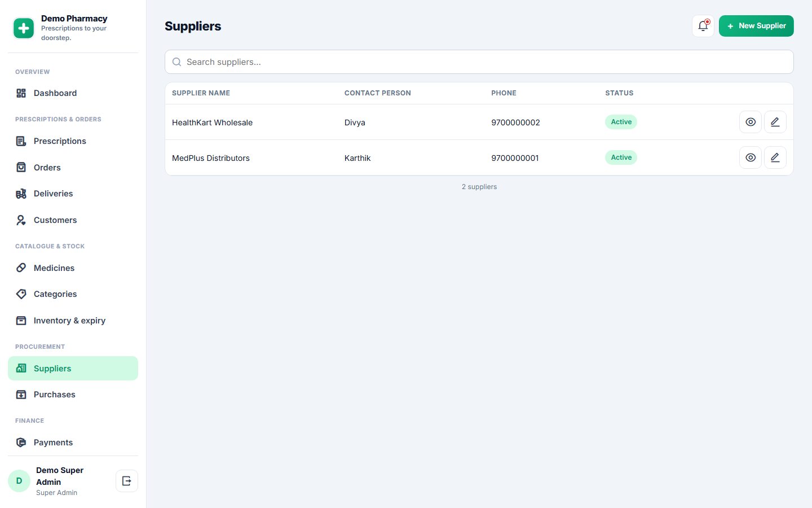The width and height of the screenshot is (812, 508).
Task: Open the notifications bell
Action: (x=703, y=26)
